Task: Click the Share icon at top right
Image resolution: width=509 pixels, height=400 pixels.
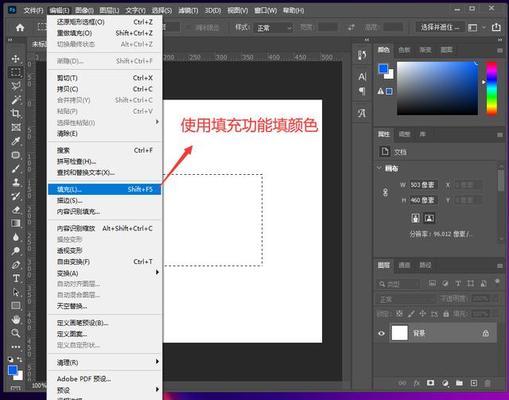Action: 496,27
